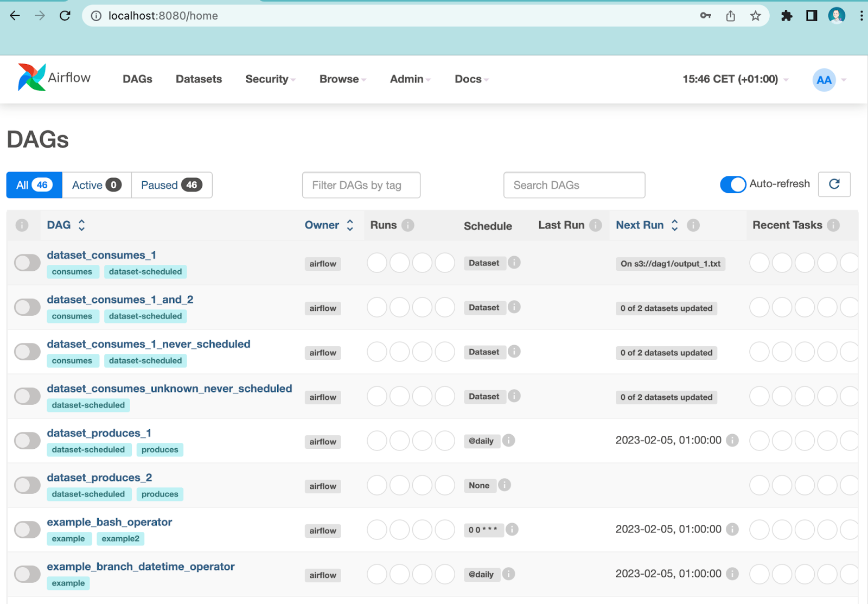Click info icon beside Runs column header
868x604 pixels.
click(x=408, y=225)
